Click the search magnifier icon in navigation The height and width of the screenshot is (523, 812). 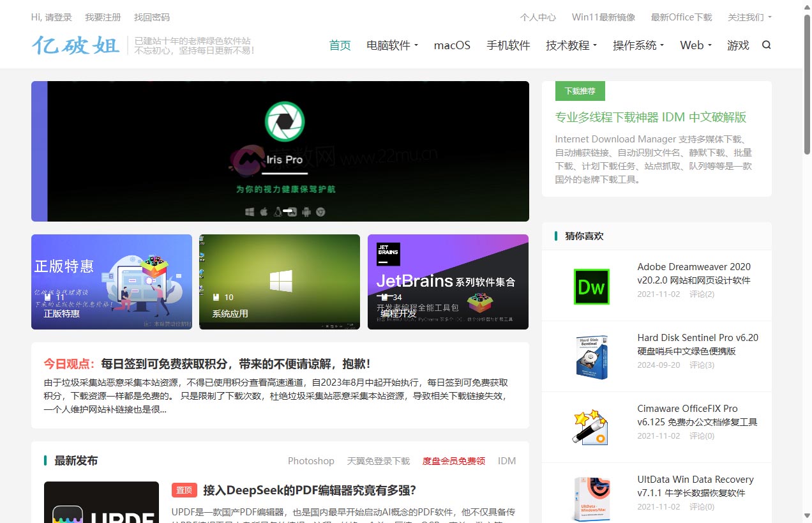click(767, 45)
